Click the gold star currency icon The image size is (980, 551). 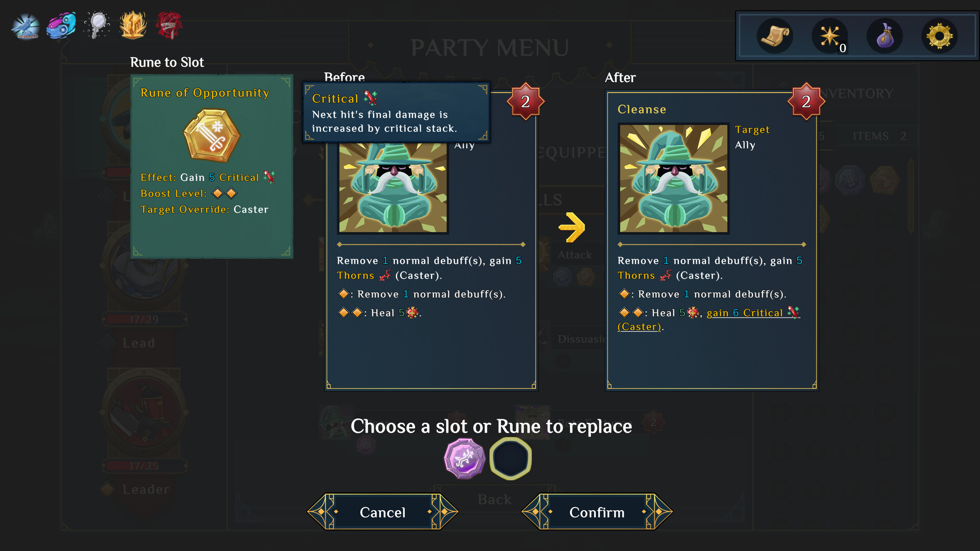click(x=829, y=36)
